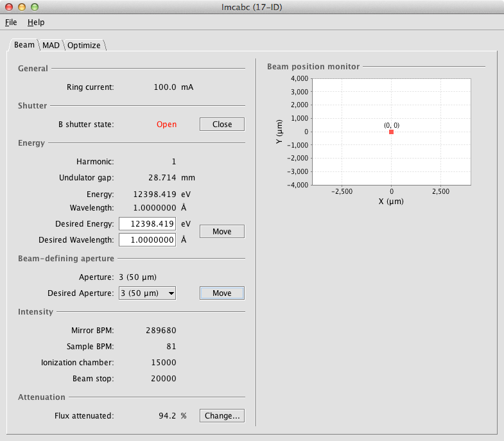
Task: Open the Change... attenuation button
Action: (x=222, y=415)
